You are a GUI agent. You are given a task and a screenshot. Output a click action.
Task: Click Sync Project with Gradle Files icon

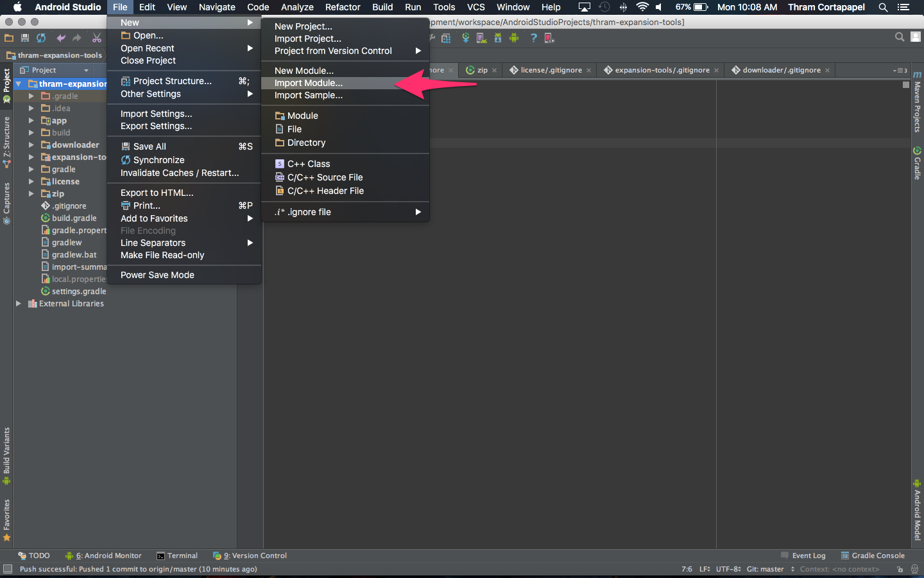(x=465, y=39)
